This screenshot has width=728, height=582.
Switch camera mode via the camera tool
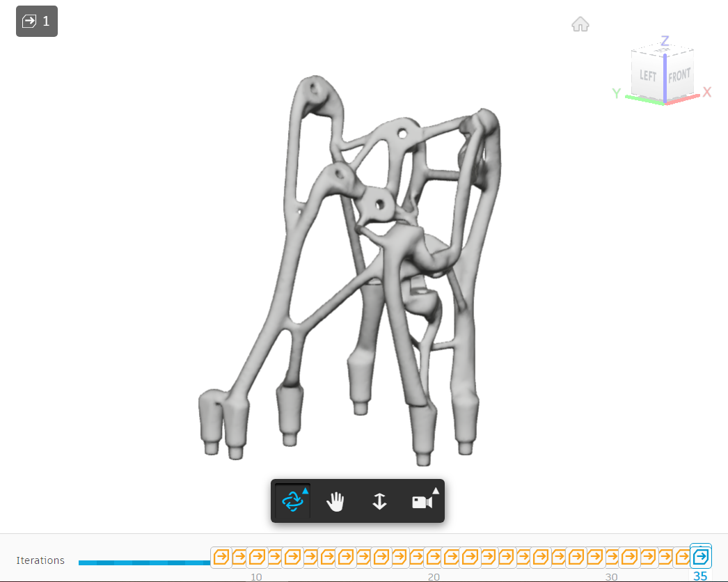(420, 501)
